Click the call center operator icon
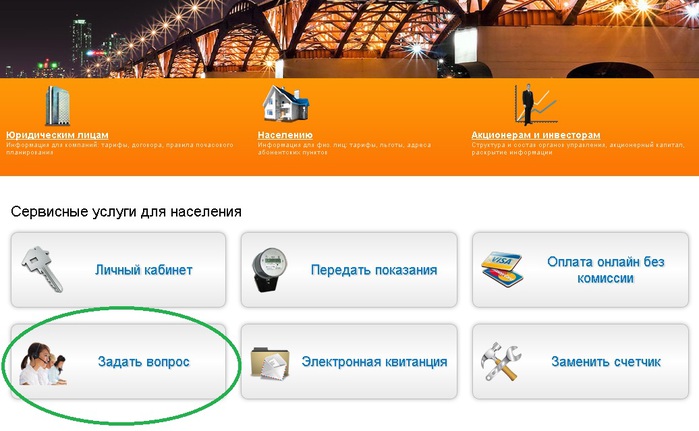 [43, 364]
